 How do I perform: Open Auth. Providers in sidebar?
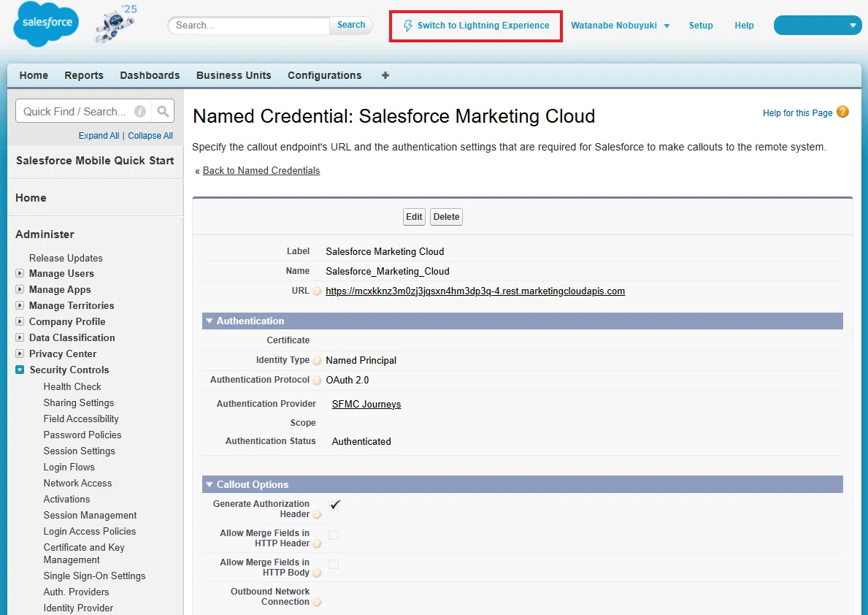point(76,592)
